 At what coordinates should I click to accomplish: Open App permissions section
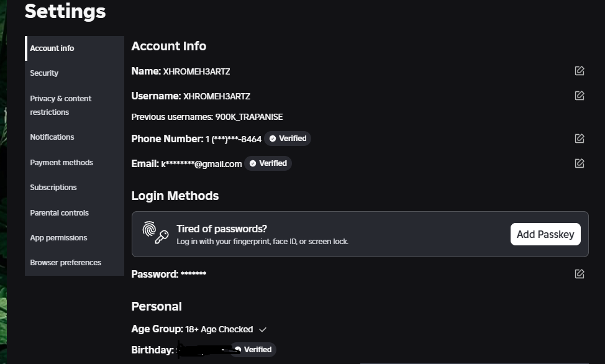(x=58, y=238)
